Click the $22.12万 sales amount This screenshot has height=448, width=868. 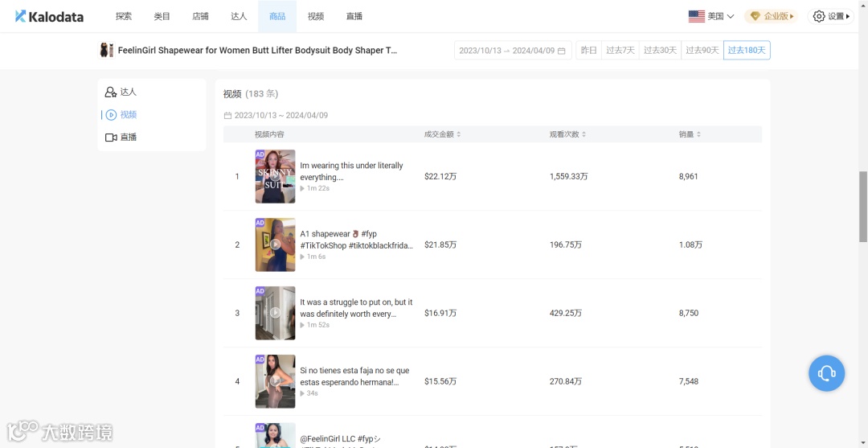(440, 177)
